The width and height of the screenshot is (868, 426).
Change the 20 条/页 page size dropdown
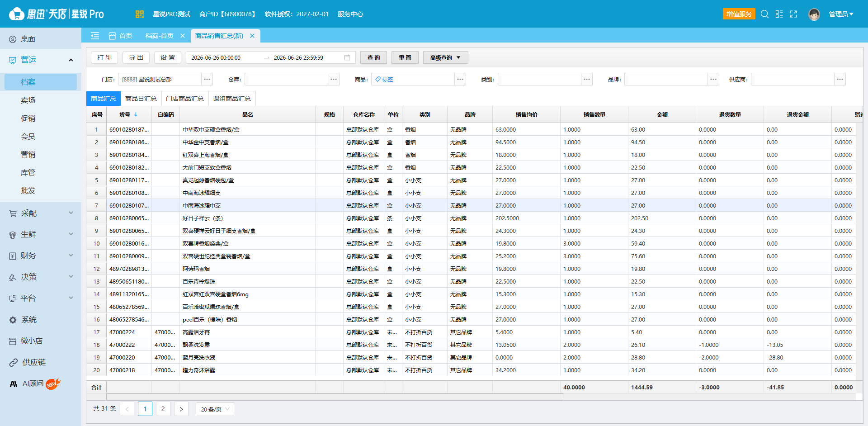point(215,409)
